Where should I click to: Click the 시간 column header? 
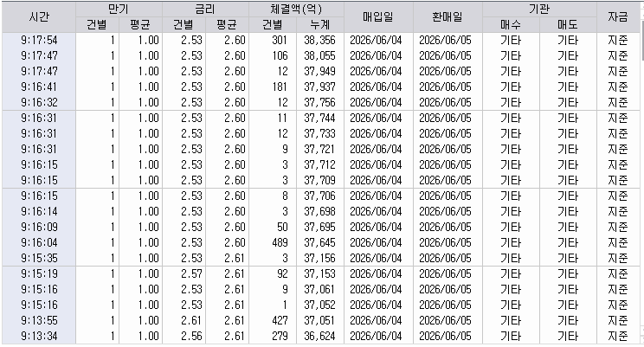click(x=39, y=16)
